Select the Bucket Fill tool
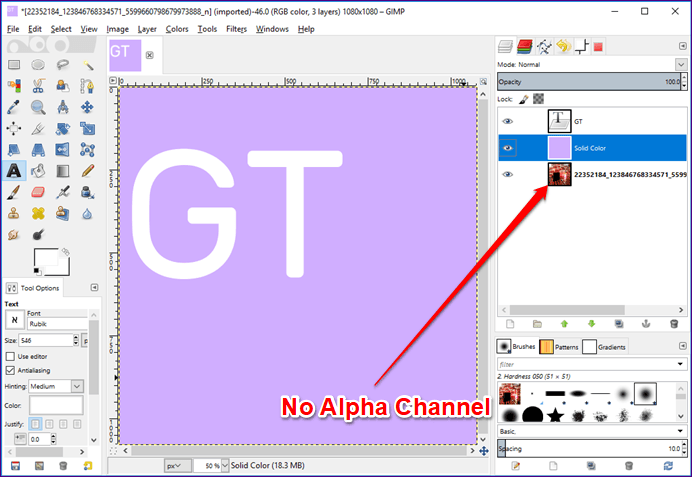 pyautogui.click(x=38, y=171)
